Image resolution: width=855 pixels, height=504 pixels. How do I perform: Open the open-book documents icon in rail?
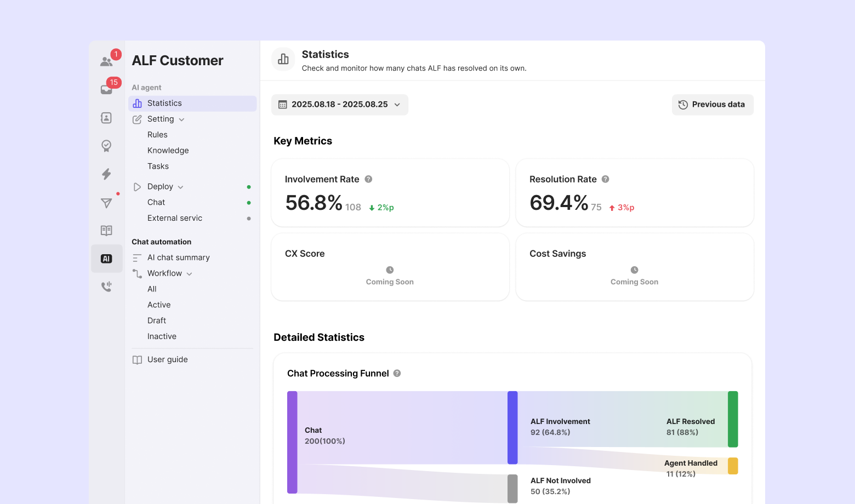click(x=106, y=231)
